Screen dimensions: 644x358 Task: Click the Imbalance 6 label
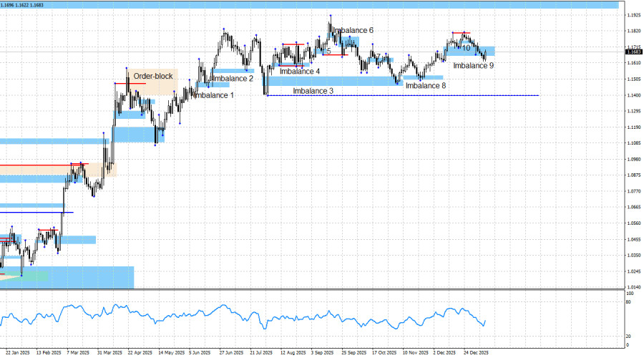point(354,31)
